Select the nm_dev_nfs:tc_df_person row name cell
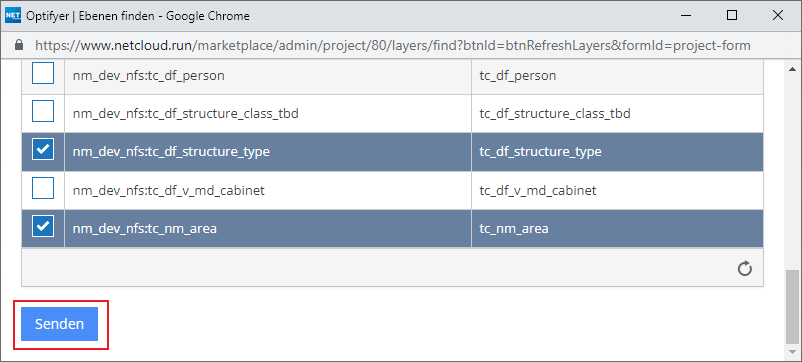Viewport: 802px width, 362px height. [268, 76]
